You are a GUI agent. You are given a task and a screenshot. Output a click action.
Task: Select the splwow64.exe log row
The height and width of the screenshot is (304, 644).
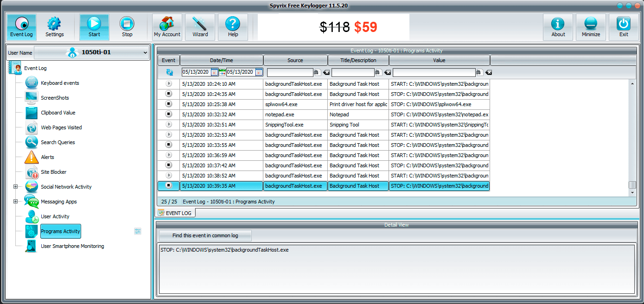[324, 104]
